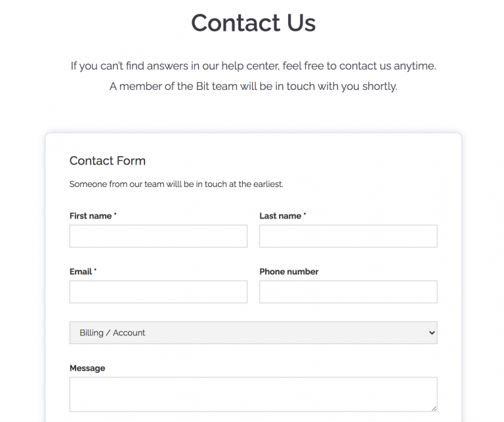Click the Last name label
This screenshot has height=422, width=504.
tap(280, 216)
